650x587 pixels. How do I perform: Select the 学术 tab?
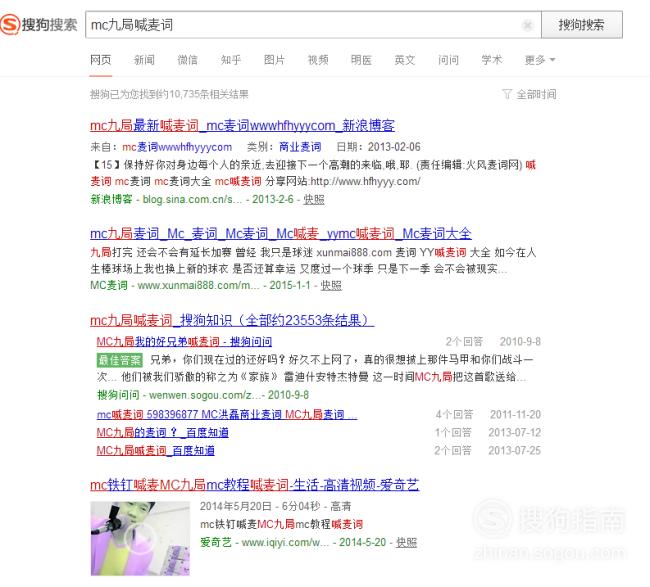[492, 60]
